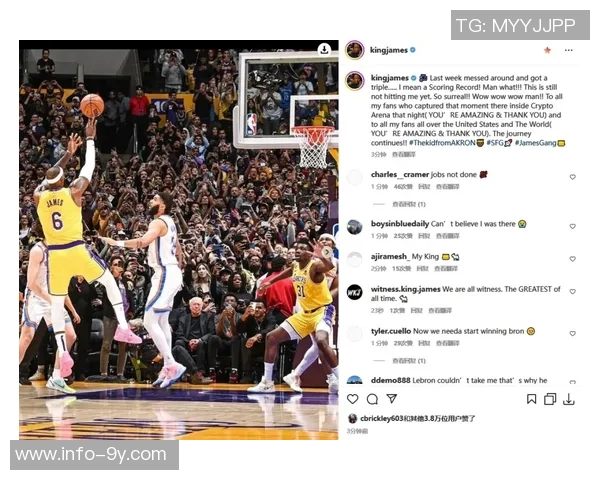Image resolution: width=600 pixels, height=480 pixels.
Task: Click the download arrow in the action bar
Action: (569, 400)
